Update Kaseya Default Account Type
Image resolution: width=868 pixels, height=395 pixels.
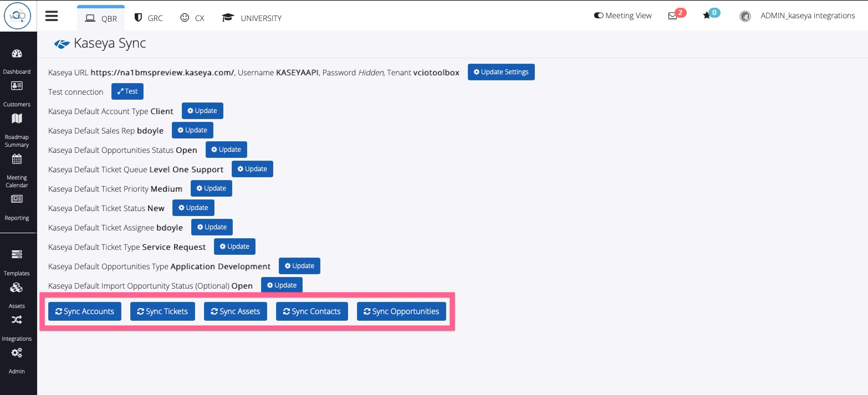[x=202, y=111]
